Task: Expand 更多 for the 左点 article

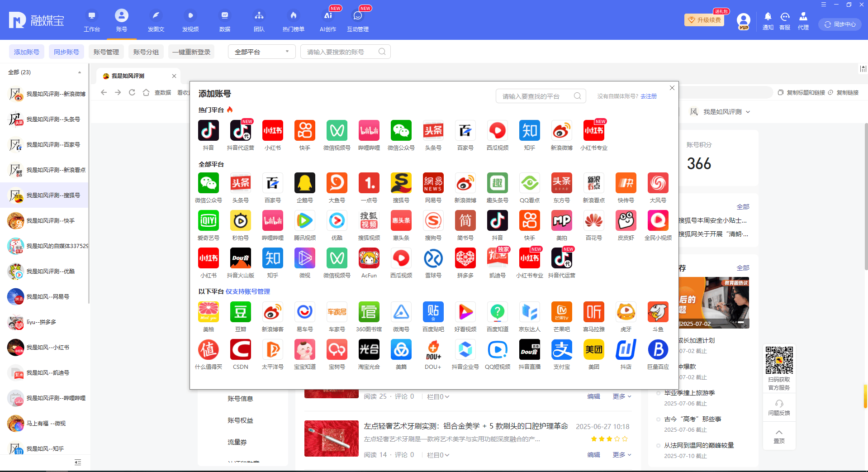Action: (622, 455)
